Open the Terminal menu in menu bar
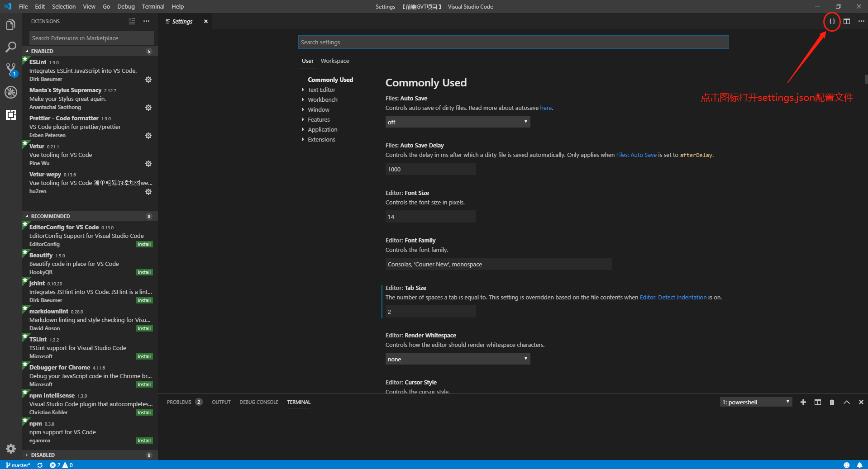Viewport: 868px width, 469px height. pos(153,6)
